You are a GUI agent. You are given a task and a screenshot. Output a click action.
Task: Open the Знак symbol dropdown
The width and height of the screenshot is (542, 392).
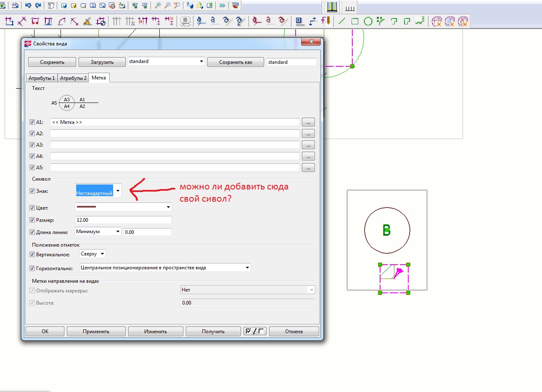click(118, 191)
